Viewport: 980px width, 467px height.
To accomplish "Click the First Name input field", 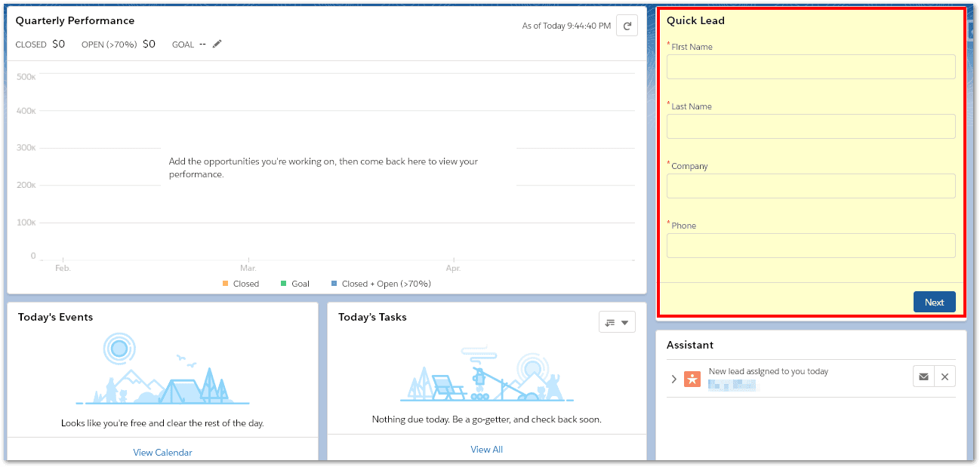I will point(810,67).
